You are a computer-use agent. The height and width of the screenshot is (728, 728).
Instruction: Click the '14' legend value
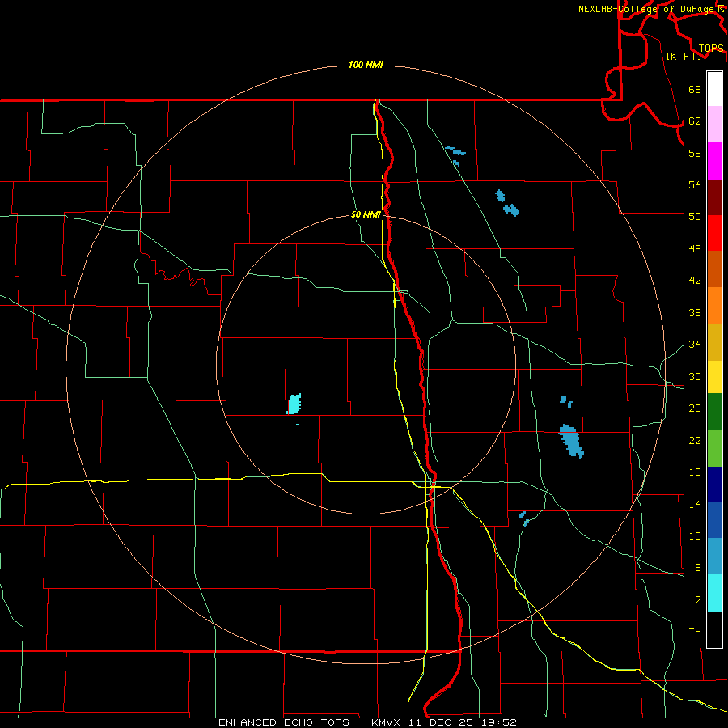point(695,505)
